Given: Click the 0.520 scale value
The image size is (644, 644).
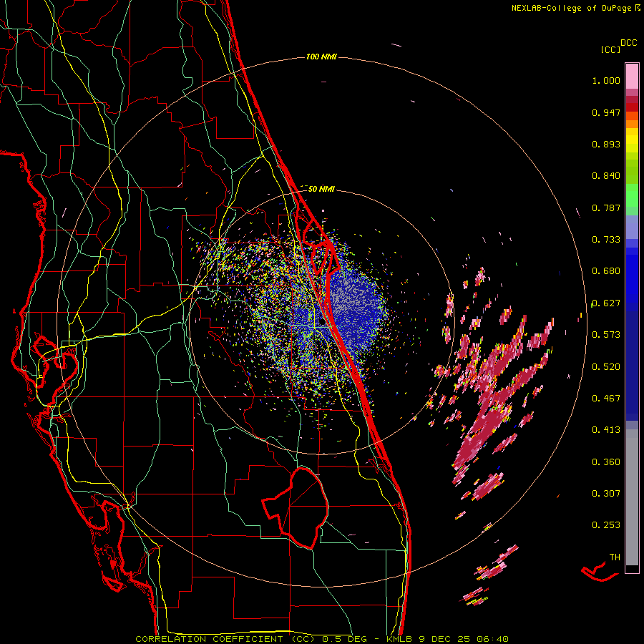Looking at the screenshot, I should click(606, 367).
